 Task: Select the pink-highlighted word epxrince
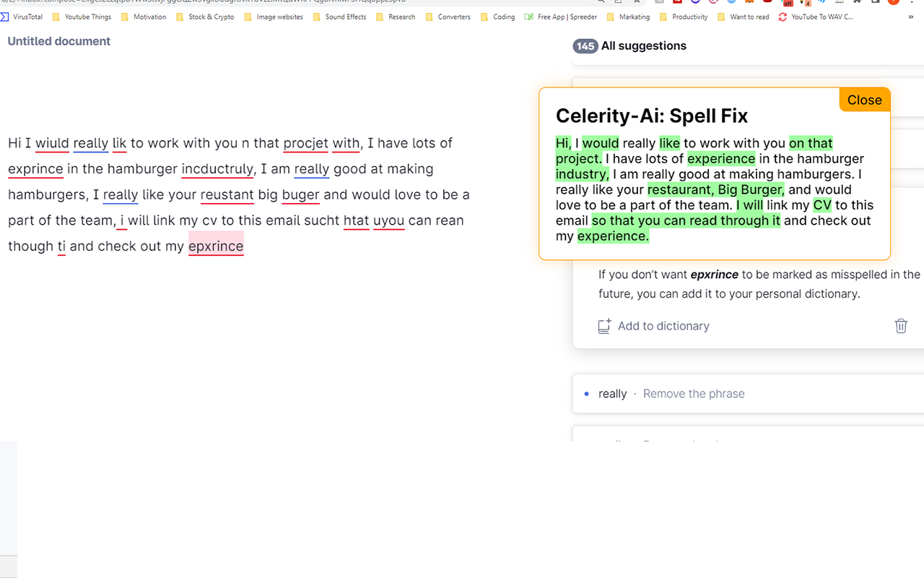pos(216,246)
